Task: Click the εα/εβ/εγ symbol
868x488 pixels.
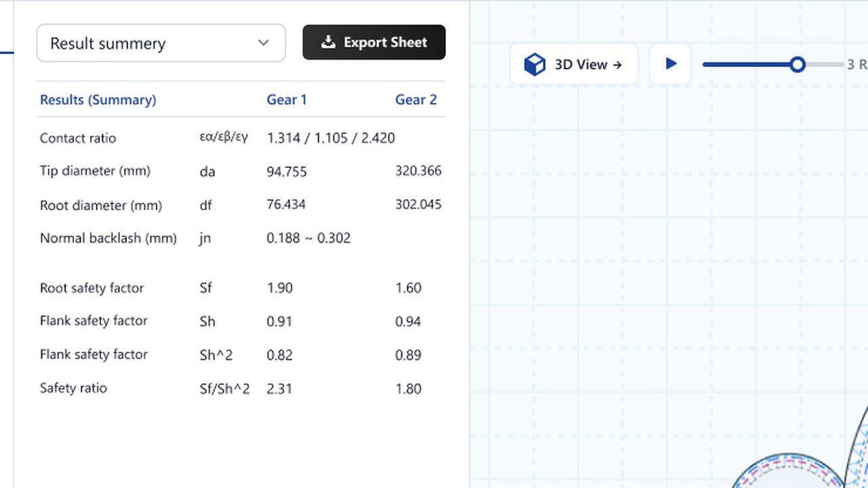Action: click(x=224, y=138)
